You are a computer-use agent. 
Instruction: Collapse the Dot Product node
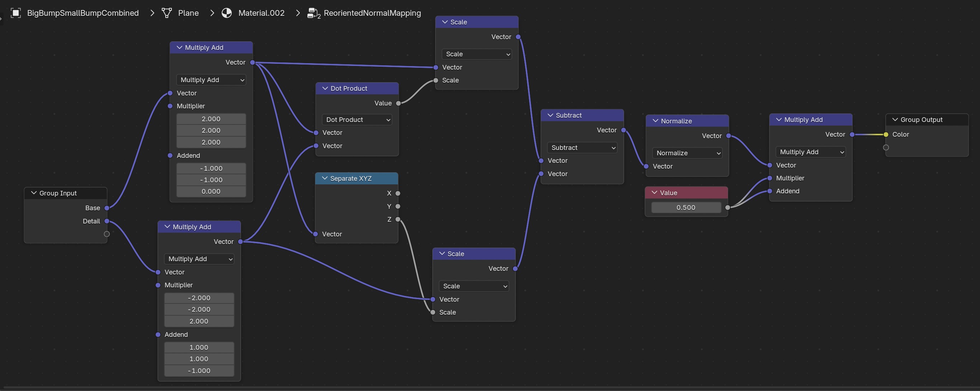point(325,88)
